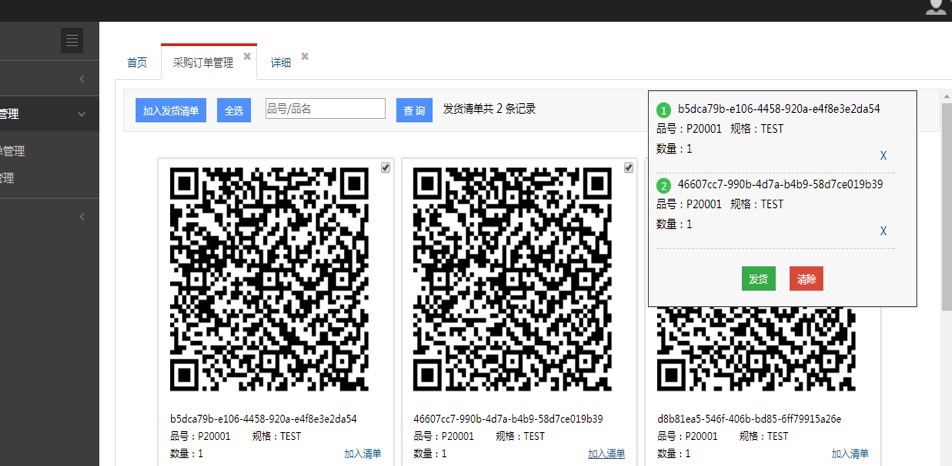Screen dimensions: 952x466
Task: Click the vertical scrollbar up arrow
Action: (x=947, y=96)
